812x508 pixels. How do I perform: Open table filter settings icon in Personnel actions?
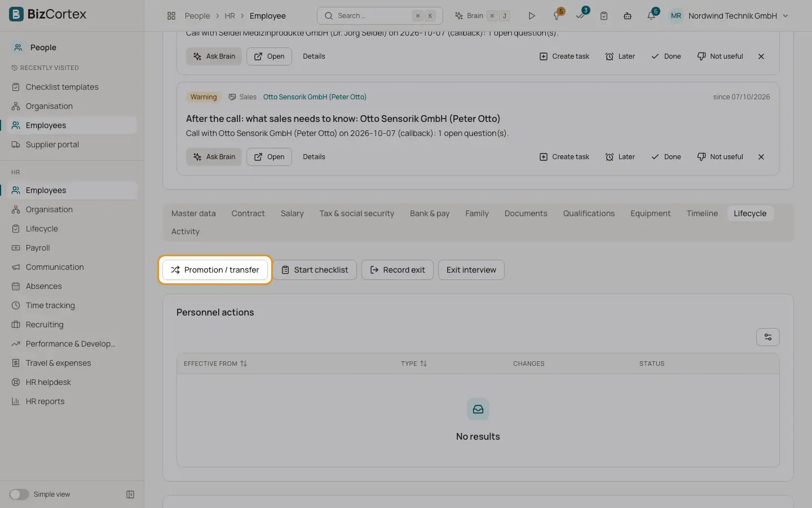[x=767, y=337]
